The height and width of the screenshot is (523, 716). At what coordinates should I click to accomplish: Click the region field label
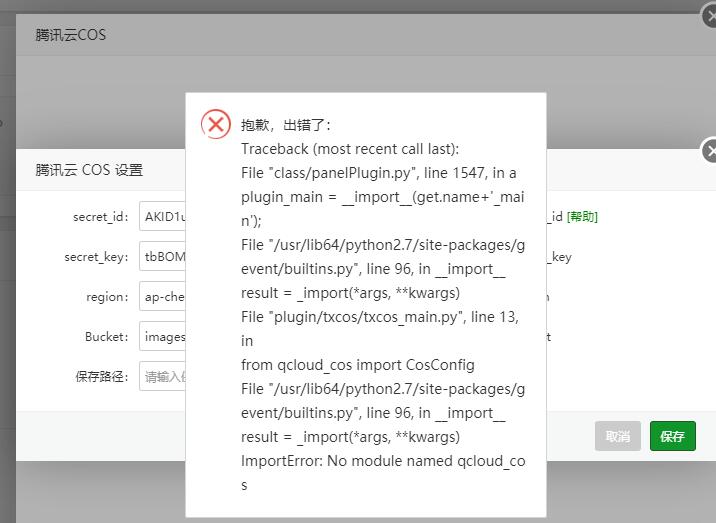(x=107, y=297)
